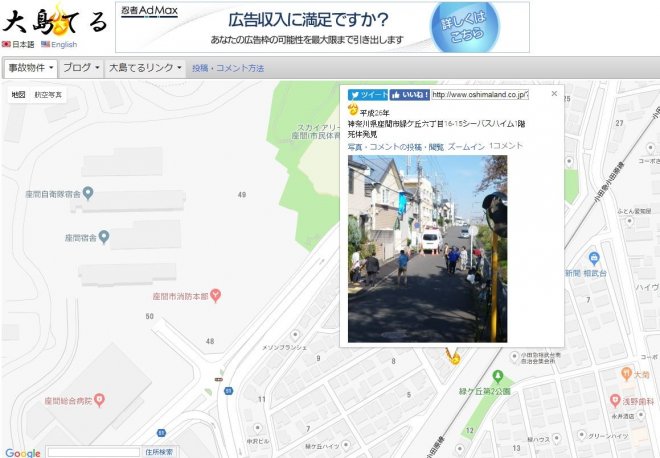The height and width of the screenshot is (458, 660).
Task: Switch the language to English
Action: click(58, 45)
